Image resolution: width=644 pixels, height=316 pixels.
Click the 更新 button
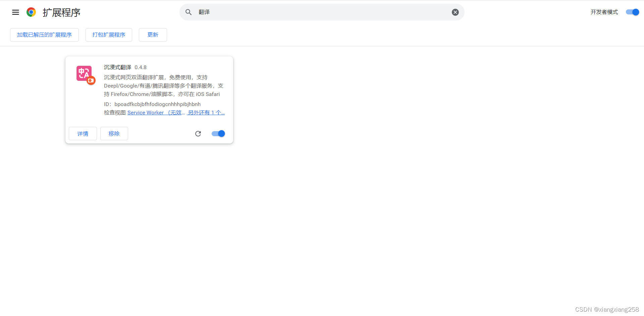point(153,35)
